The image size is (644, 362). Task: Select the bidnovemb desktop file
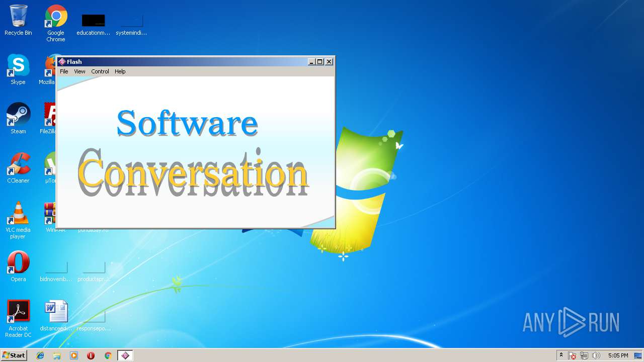56,271
